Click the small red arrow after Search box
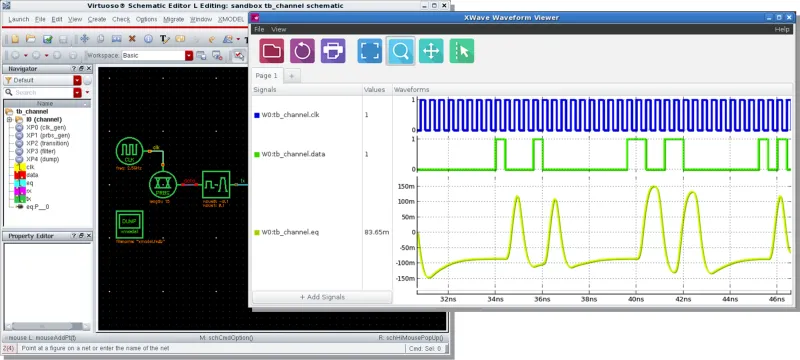 (87, 92)
